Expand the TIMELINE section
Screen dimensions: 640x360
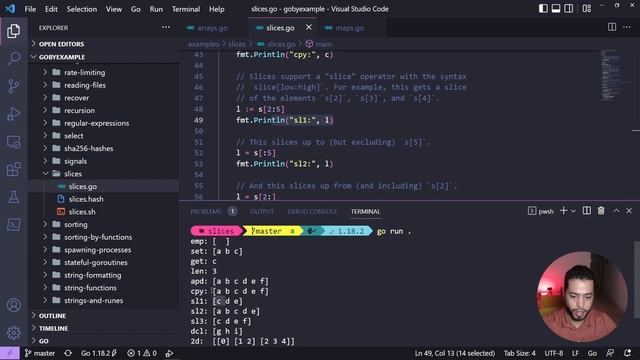53,328
